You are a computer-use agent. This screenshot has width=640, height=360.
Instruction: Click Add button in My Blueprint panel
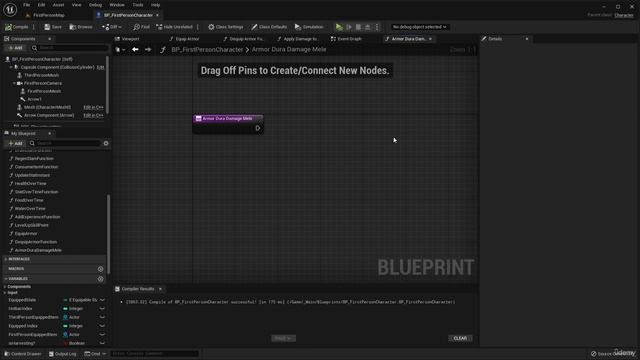[16, 143]
